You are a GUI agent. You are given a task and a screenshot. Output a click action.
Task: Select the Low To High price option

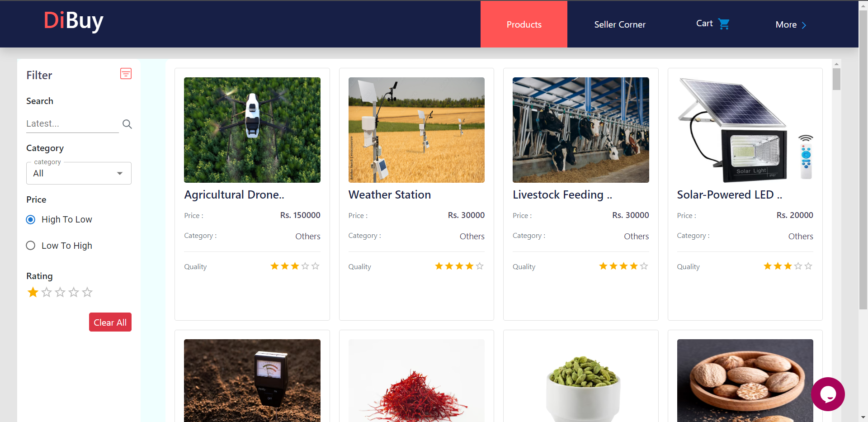30,245
